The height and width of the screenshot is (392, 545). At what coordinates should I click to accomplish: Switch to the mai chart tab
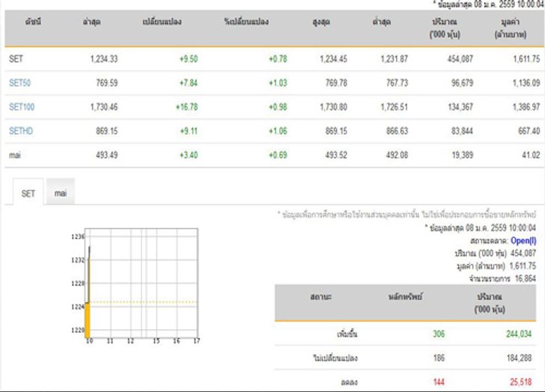(61, 193)
